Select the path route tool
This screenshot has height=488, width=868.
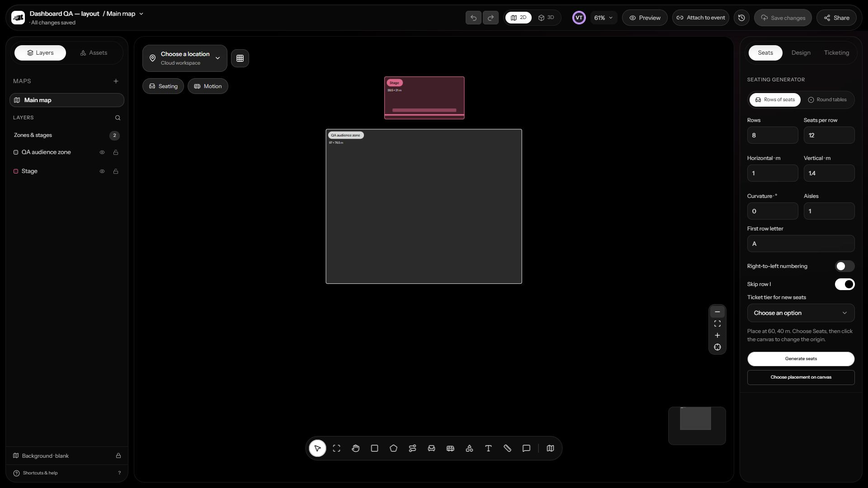412,448
